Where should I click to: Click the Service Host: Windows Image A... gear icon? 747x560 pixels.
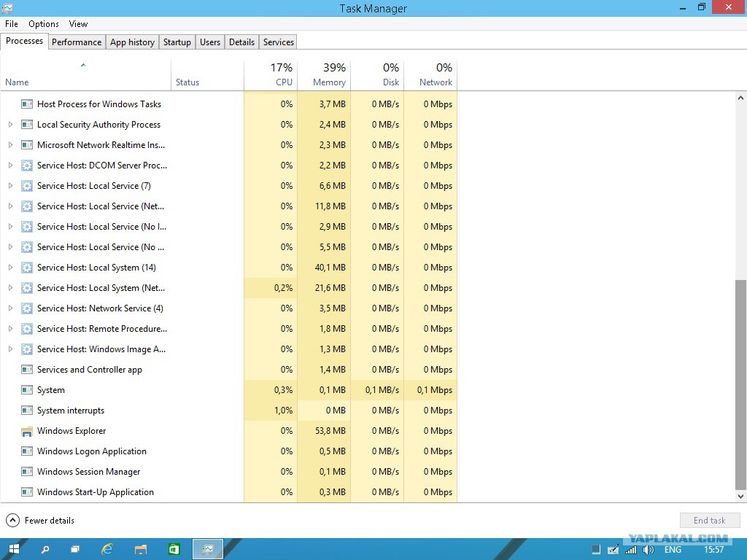(27, 349)
